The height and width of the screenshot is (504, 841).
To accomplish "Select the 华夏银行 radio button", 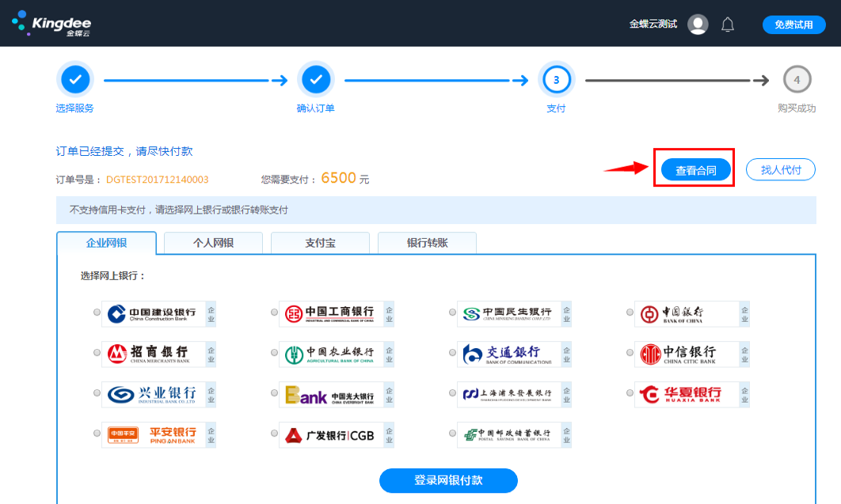I will [x=630, y=392].
